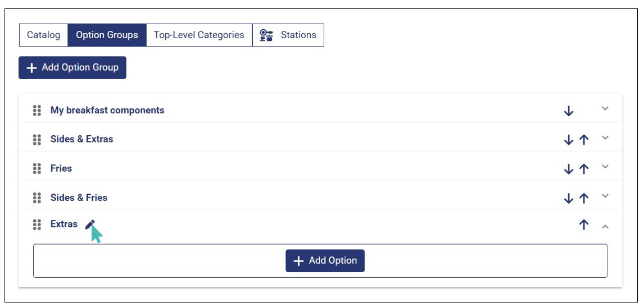The image size is (644, 307).
Task: Click drag handle of Fries group
Action: (x=37, y=168)
